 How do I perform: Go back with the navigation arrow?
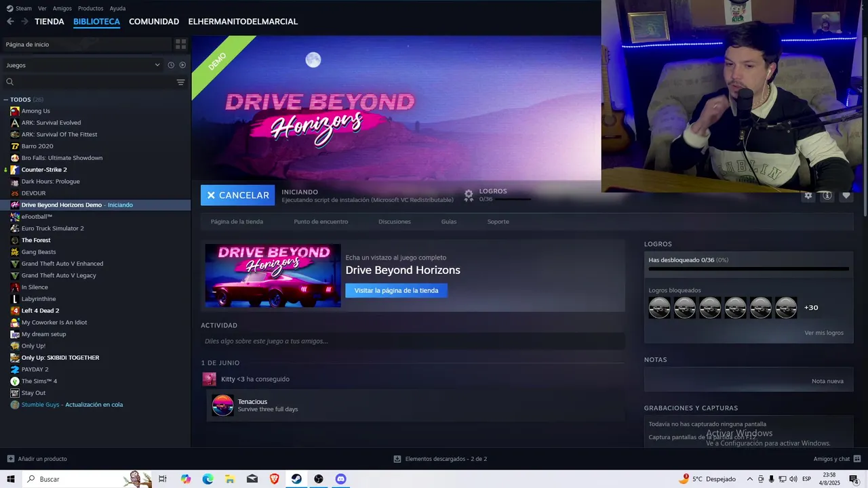[10, 22]
